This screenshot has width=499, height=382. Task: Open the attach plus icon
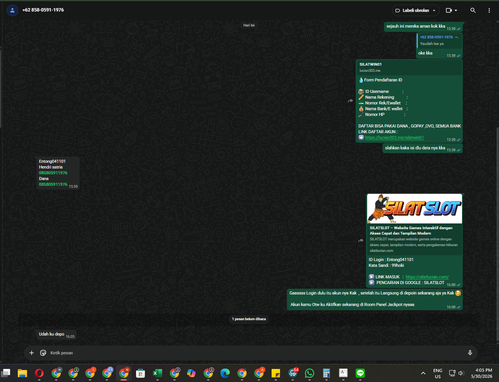(x=31, y=353)
